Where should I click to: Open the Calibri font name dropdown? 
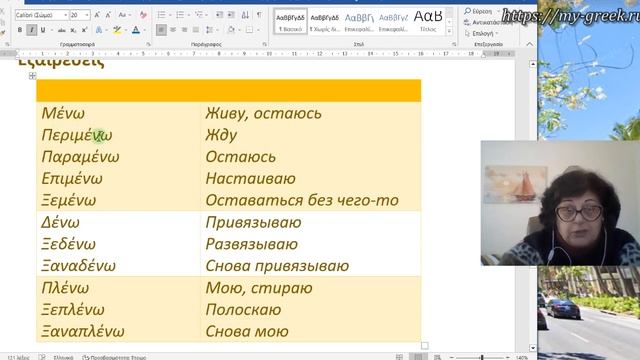[65, 15]
